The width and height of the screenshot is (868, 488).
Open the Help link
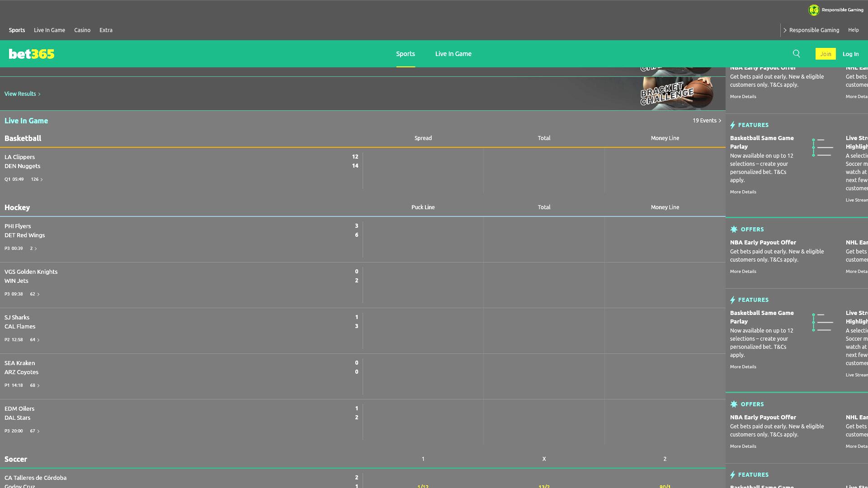853,30
